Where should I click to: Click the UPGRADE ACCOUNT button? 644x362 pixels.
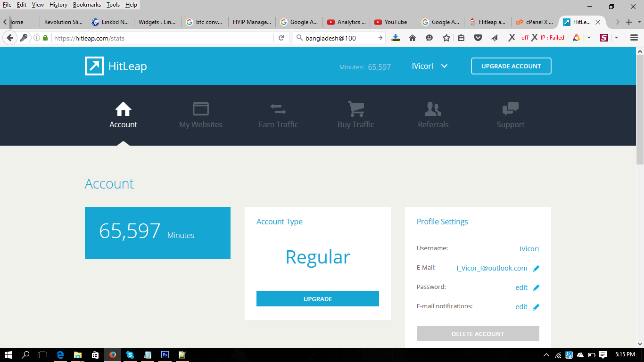pos(511,66)
